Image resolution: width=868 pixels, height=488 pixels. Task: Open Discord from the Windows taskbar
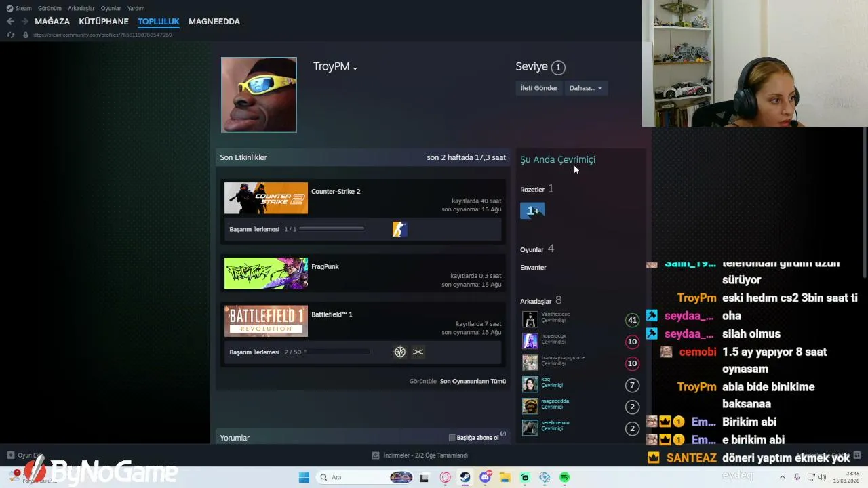[485, 477]
